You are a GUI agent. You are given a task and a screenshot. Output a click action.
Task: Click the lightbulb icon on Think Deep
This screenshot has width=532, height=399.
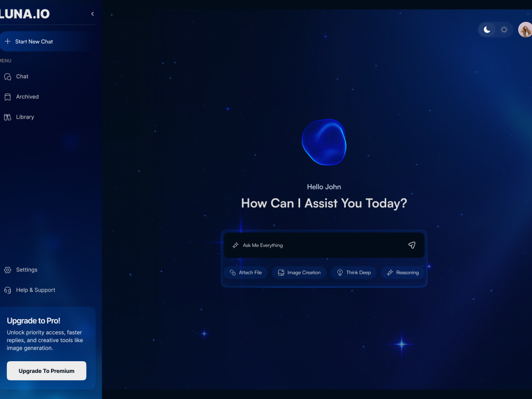[340, 272]
